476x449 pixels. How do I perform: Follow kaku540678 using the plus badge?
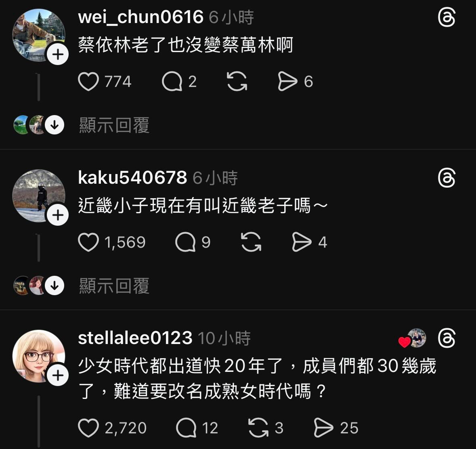[58, 215]
